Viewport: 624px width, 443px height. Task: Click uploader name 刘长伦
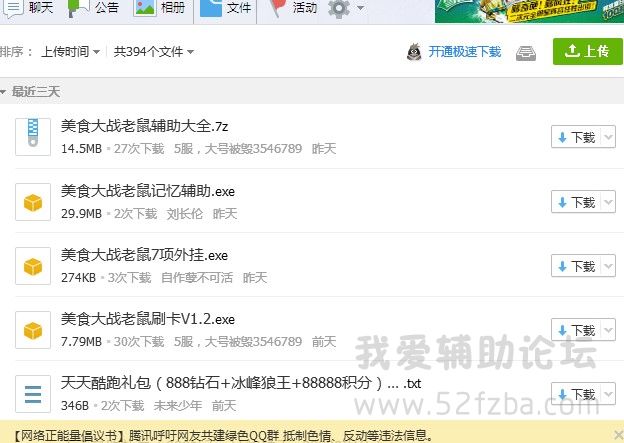click(185, 214)
